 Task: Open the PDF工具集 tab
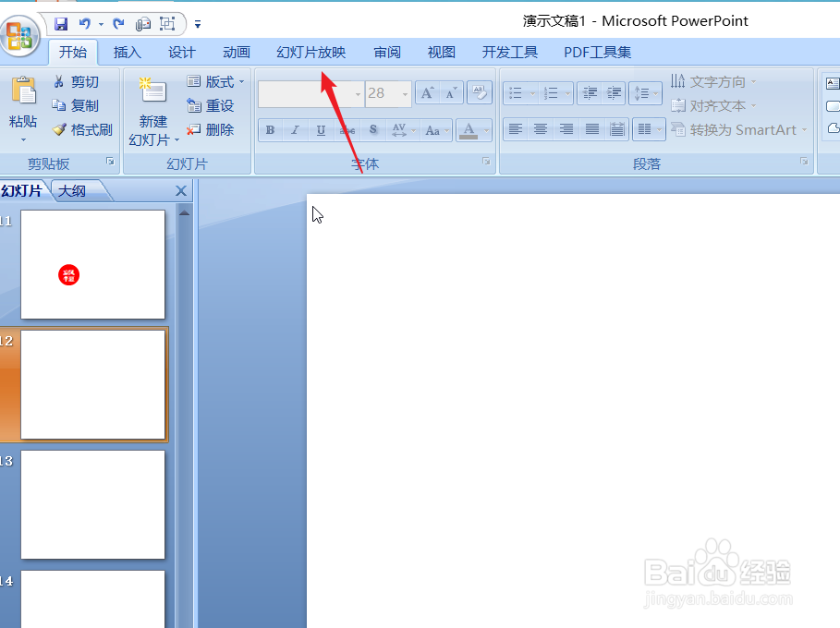click(597, 53)
